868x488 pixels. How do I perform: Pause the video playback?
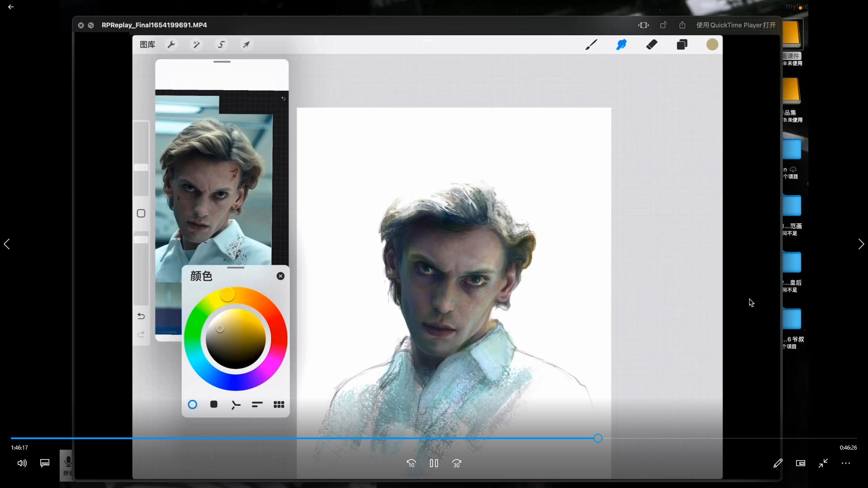(434, 463)
